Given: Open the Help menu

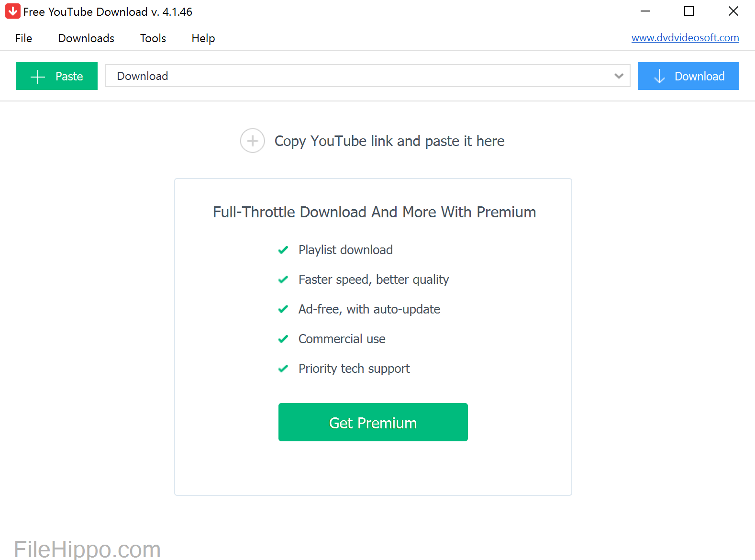Looking at the screenshot, I should coord(203,38).
